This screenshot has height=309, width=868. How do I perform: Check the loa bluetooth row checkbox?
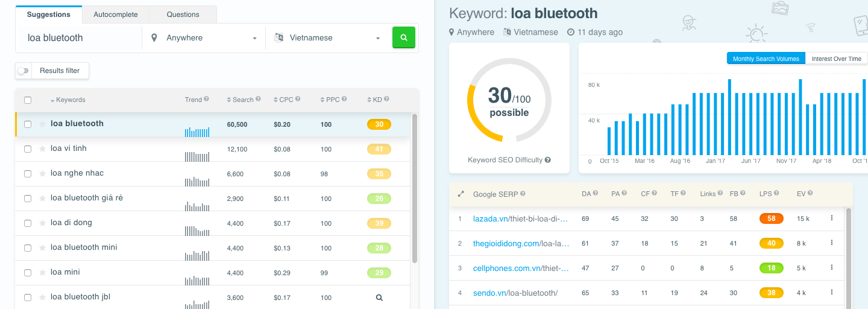pyautogui.click(x=28, y=124)
